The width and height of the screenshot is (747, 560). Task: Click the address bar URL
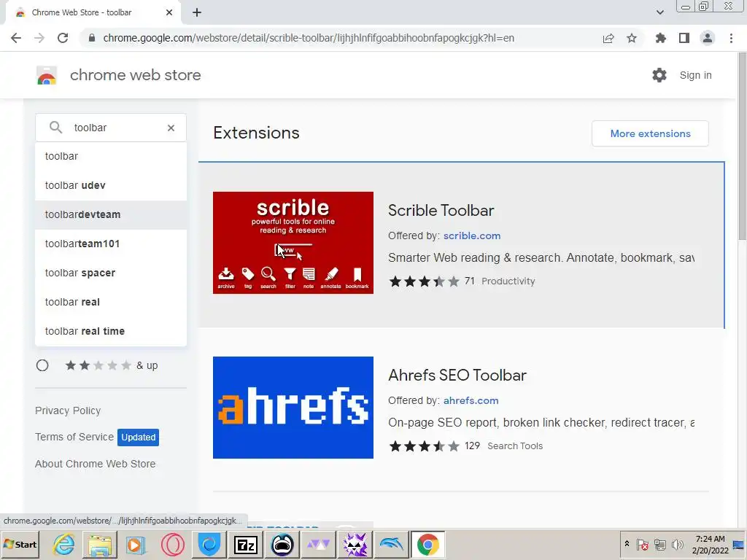[309, 38]
